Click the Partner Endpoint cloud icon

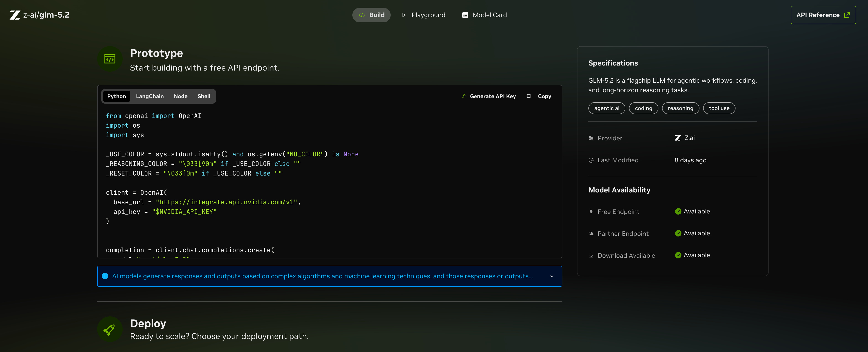(x=591, y=234)
